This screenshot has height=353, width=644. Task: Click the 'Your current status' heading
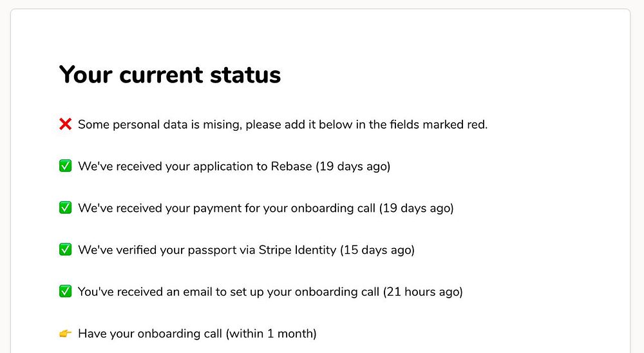coord(170,75)
